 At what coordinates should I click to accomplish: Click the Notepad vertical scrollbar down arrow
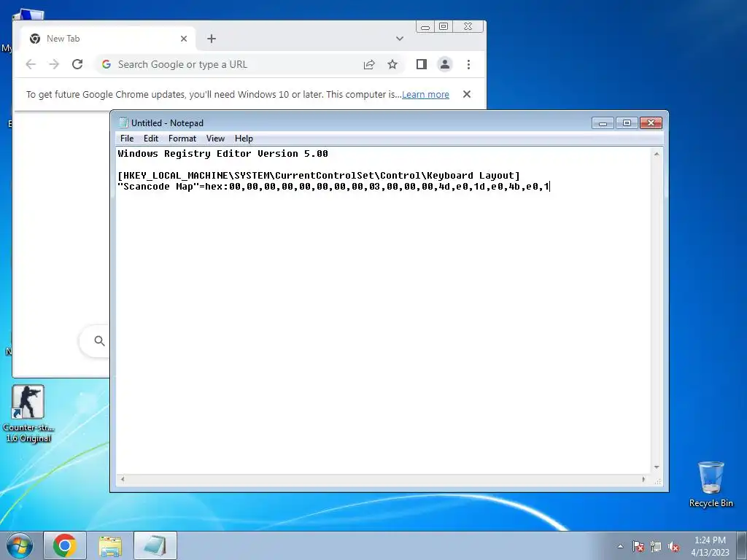click(x=657, y=467)
